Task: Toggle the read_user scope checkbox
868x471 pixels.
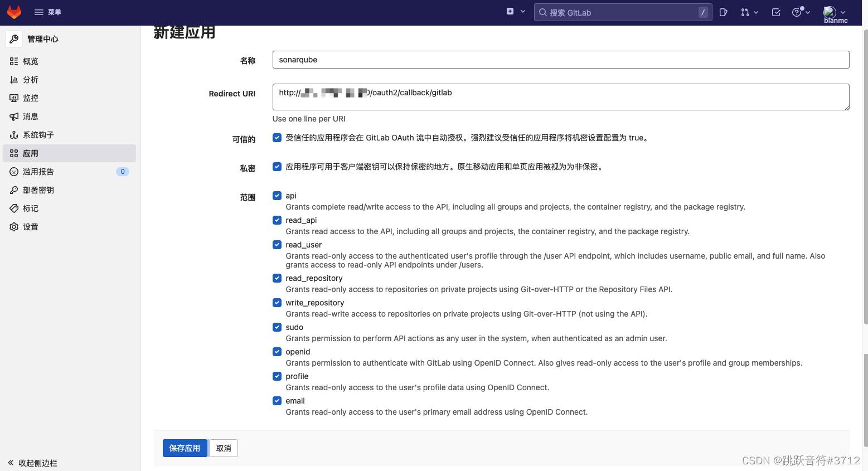Action: click(277, 245)
